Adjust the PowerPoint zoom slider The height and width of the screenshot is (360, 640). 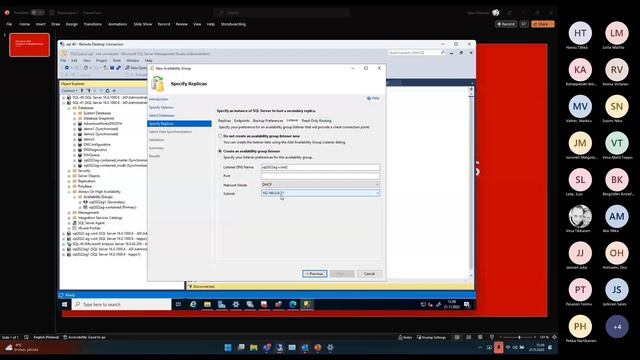tap(519, 337)
